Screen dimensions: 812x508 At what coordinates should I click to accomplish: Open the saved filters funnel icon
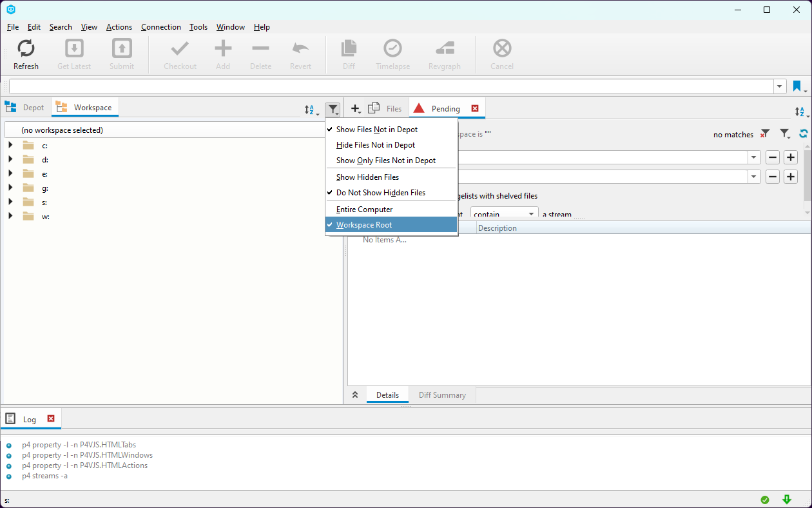pyautogui.click(x=785, y=134)
